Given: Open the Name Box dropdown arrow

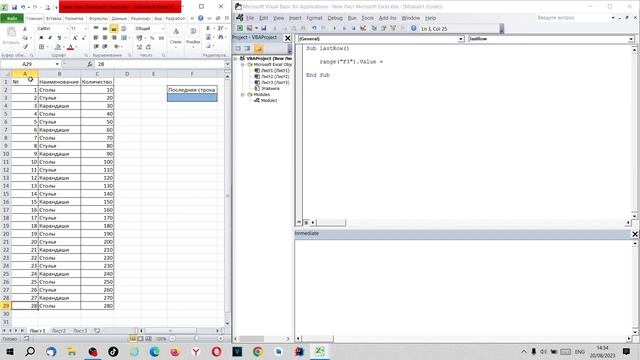Looking at the screenshot, I should (57, 64).
